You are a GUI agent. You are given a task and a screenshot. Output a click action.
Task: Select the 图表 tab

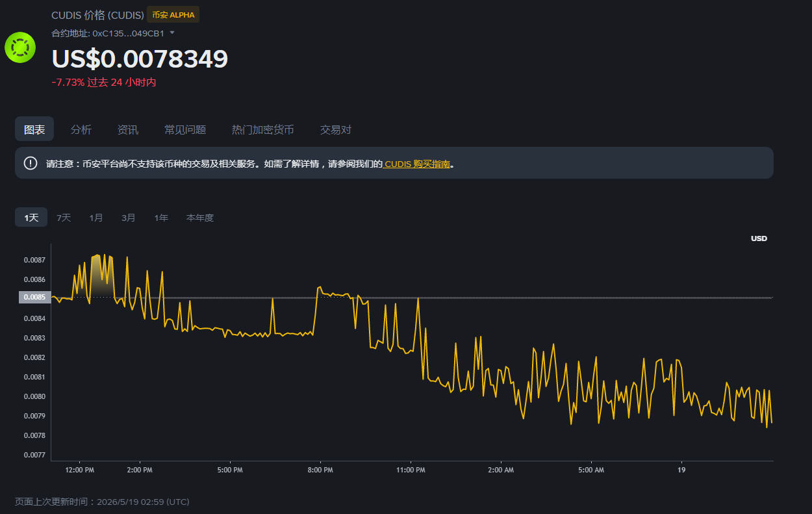[x=34, y=129]
